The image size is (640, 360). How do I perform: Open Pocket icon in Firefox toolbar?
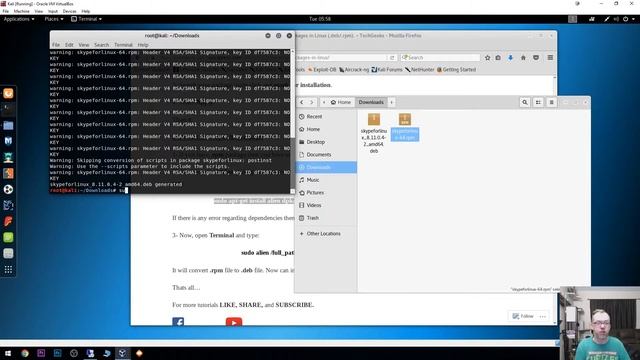pyautogui.click(x=536, y=58)
